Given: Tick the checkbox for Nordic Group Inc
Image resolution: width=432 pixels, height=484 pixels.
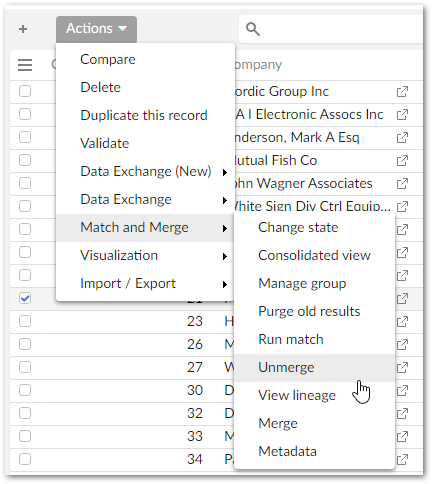Looking at the screenshot, I should click(25, 91).
